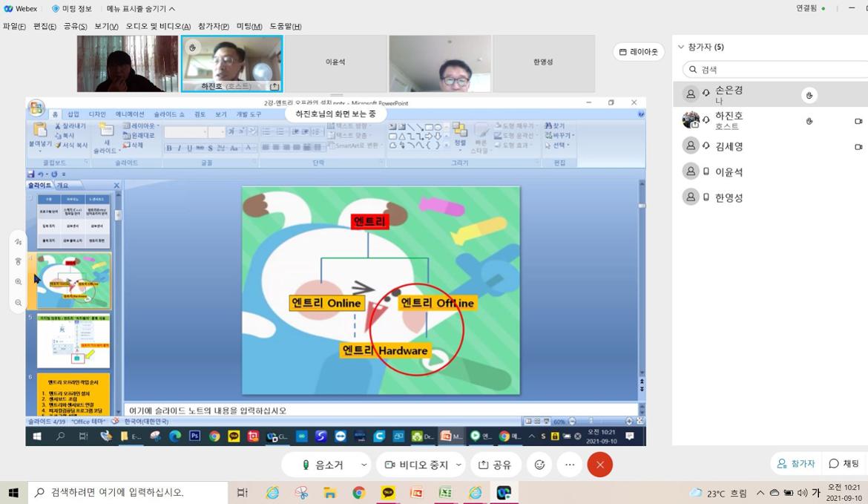This screenshot has height=504, width=868.
Task: Toggle camera with 비디오 중지 button
Action: point(417,465)
